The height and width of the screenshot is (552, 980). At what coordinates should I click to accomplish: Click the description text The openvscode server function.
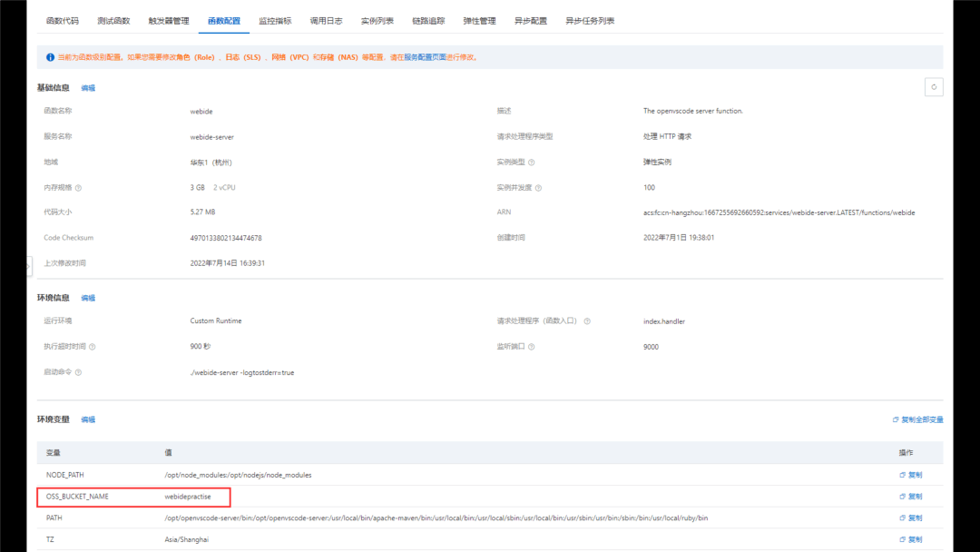pyautogui.click(x=693, y=111)
